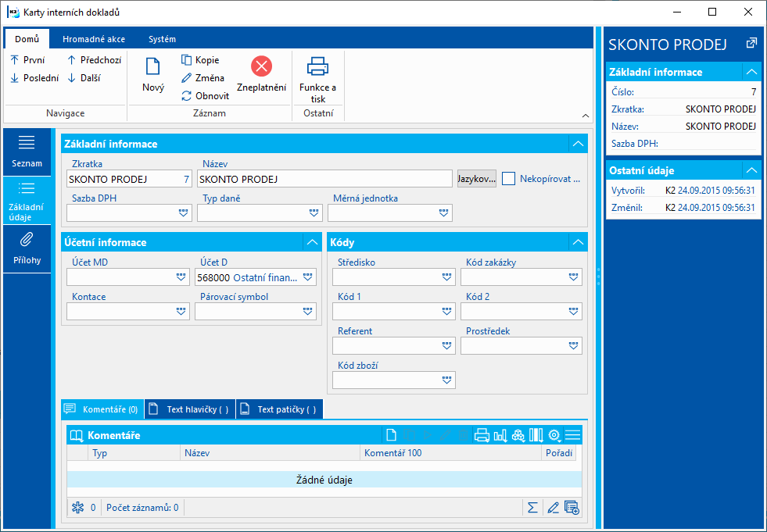Select the Komentáře (0) tab

pyautogui.click(x=102, y=409)
